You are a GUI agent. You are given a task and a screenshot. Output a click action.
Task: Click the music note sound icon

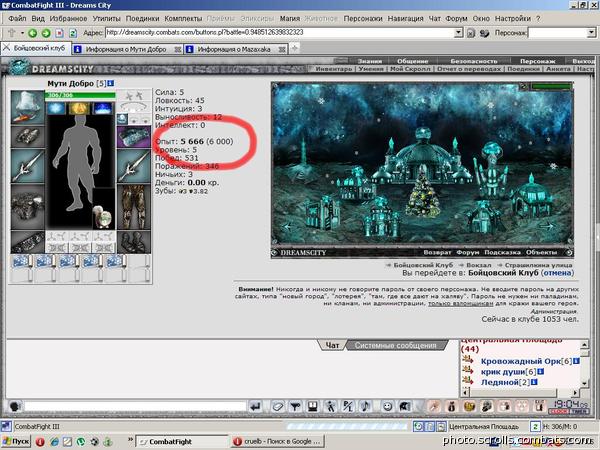pos(366,406)
